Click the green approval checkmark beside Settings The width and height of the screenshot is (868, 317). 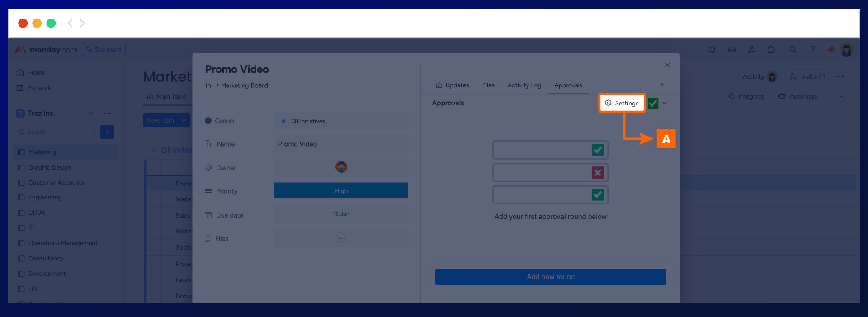click(x=653, y=103)
